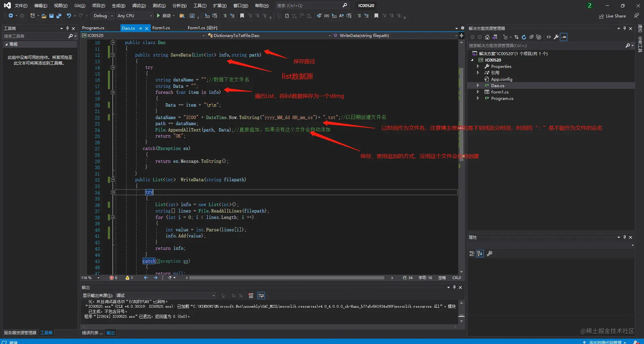This screenshot has height=344, width=644.
Task: Click the editor horizontal scrollbar thumb
Action: [287, 278]
